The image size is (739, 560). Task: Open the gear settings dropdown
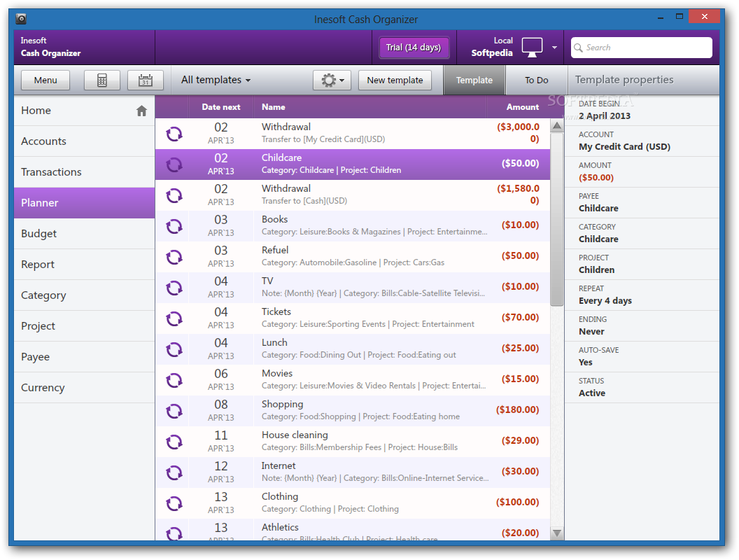tap(332, 80)
